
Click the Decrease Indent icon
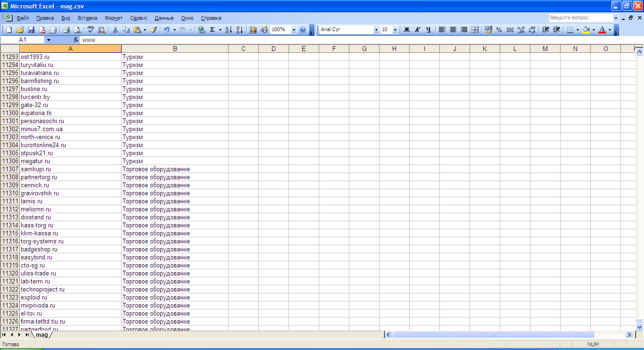coord(546,30)
